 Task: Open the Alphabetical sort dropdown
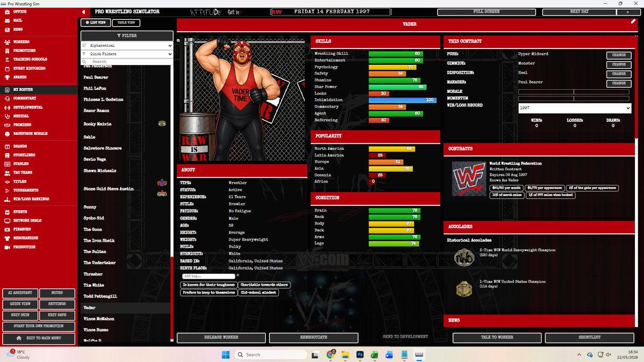coord(127,46)
